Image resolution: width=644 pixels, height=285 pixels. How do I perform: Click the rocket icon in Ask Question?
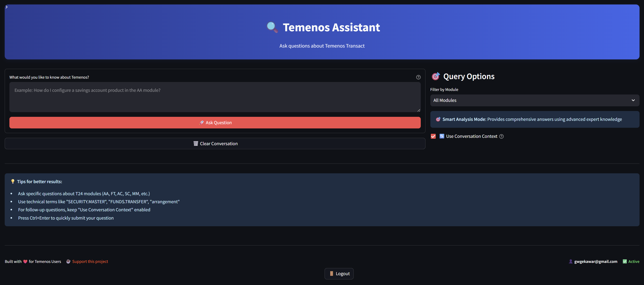pos(202,123)
